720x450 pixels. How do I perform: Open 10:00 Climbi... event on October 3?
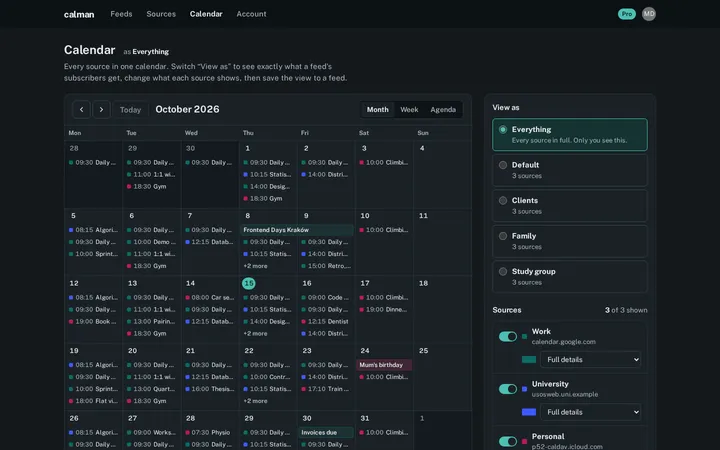click(x=384, y=162)
